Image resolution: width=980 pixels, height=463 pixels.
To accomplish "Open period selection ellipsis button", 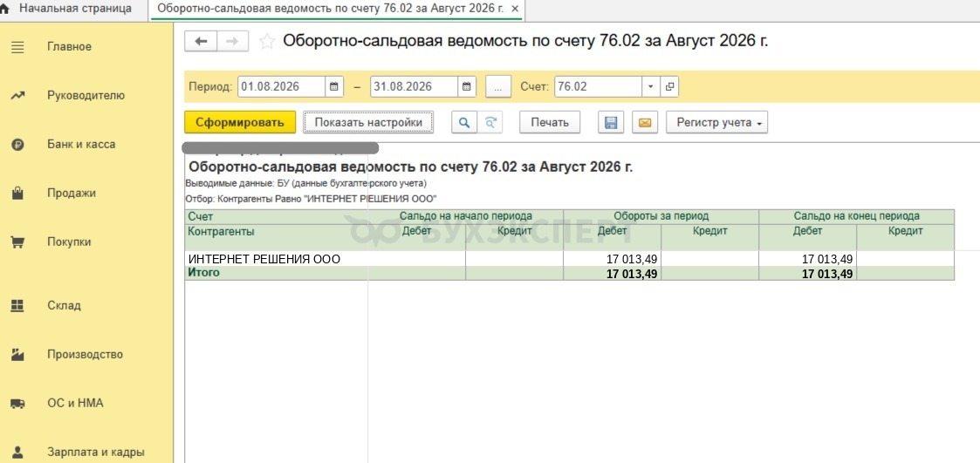I will (498, 87).
